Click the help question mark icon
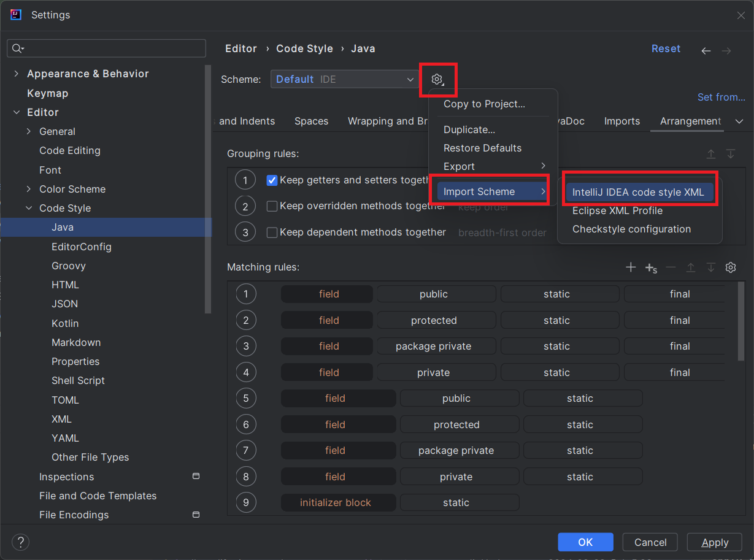 [20, 542]
